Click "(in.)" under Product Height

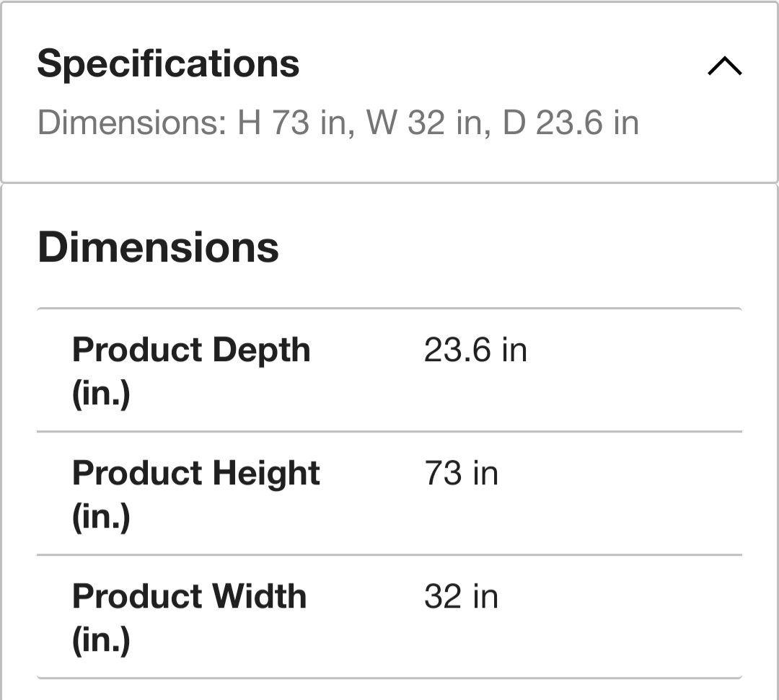[x=101, y=519]
